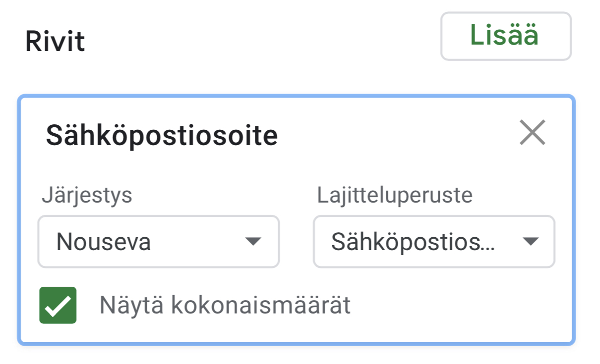Remove the Sähköpostiosoite field with the X icon

tap(532, 133)
